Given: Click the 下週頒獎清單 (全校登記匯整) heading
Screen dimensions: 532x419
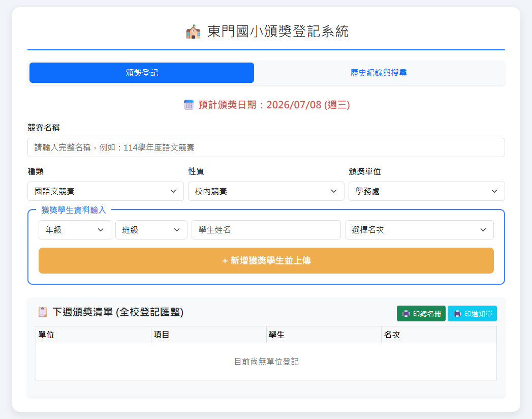Looking at the screenshot, I should (118, 312).
